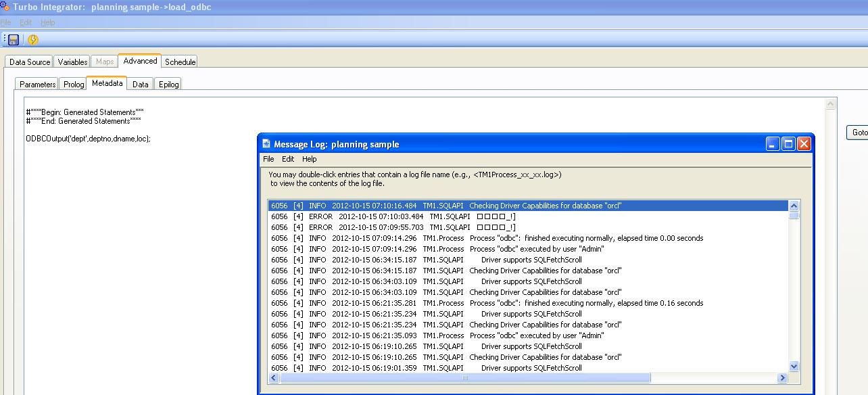
Task: Select Driver supports SQLFetchScroll entry at 06:19:10.265
Action: [x=528, y=346]
